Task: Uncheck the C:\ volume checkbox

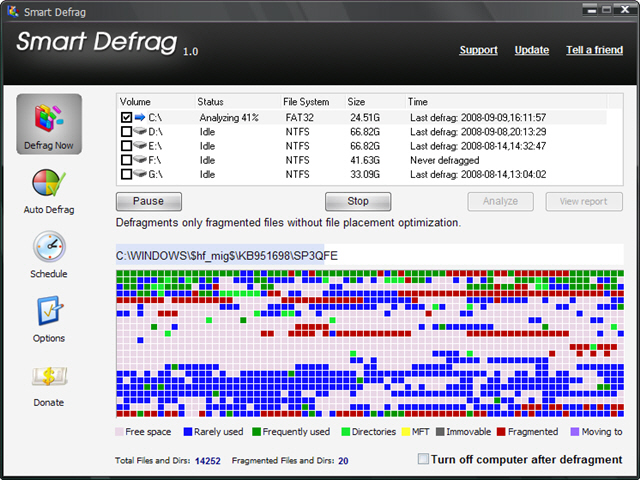Action: point(127,118)
